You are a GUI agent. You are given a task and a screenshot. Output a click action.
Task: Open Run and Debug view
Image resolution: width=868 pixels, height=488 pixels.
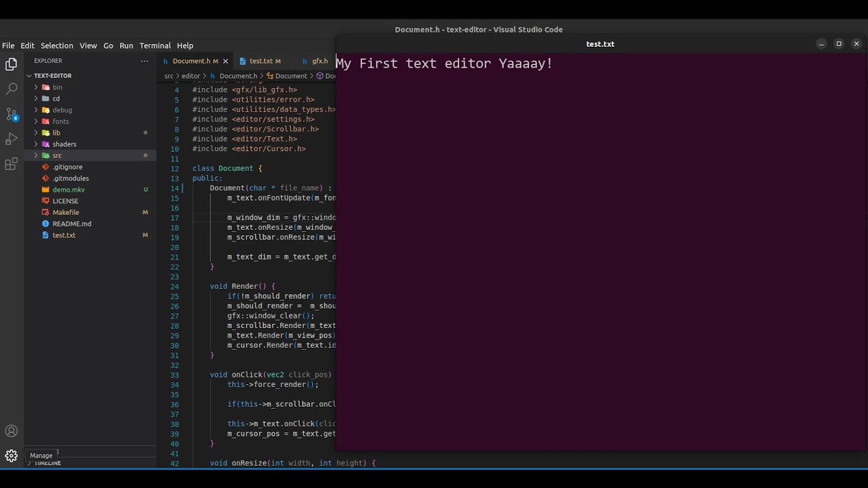(x=12, y=139)
